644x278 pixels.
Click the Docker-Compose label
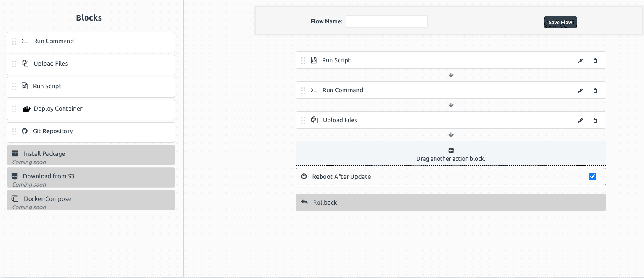pos(48,199)
